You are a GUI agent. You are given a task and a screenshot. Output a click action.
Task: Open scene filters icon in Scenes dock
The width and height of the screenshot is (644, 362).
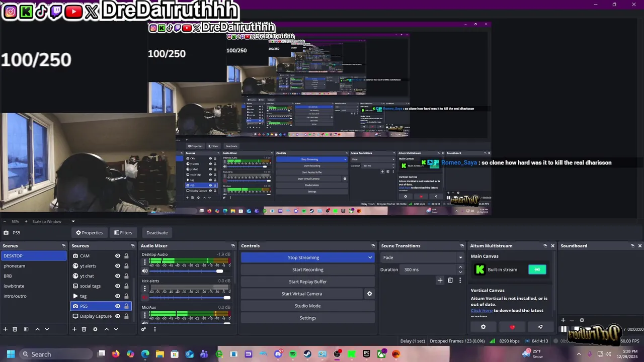pos(26,329)
